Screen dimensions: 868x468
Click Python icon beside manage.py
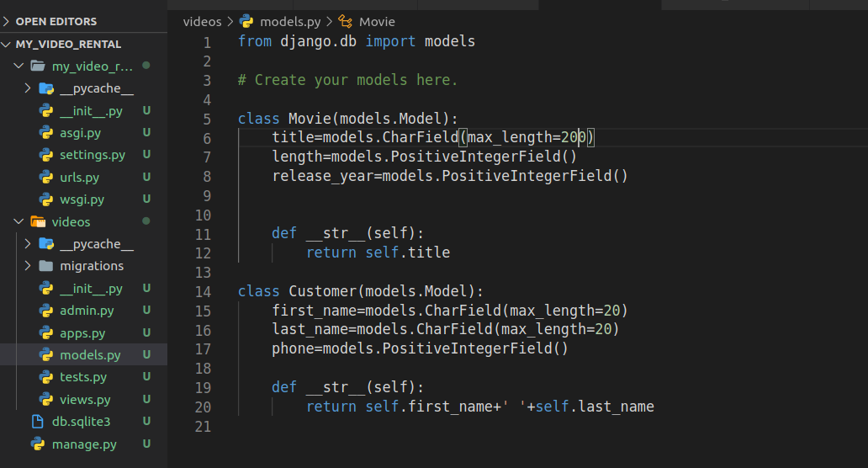click(x=38, y=444)
